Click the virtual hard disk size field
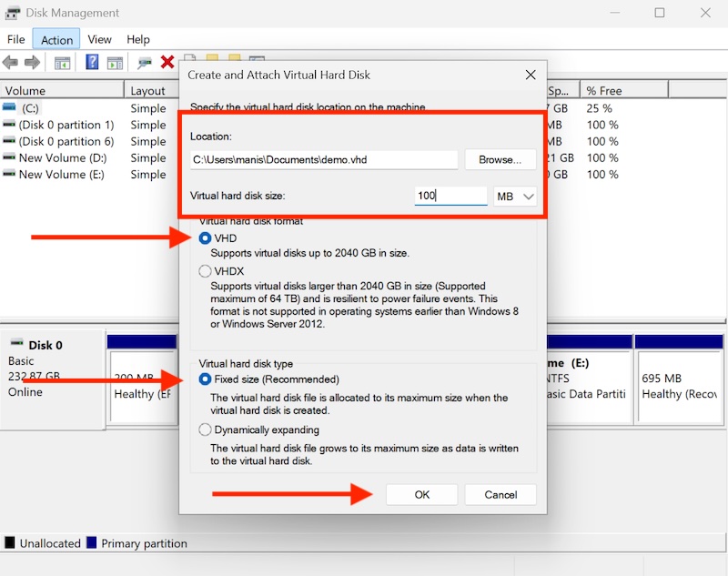The height and width of the screenshot is (576, 728). [450, 196]
